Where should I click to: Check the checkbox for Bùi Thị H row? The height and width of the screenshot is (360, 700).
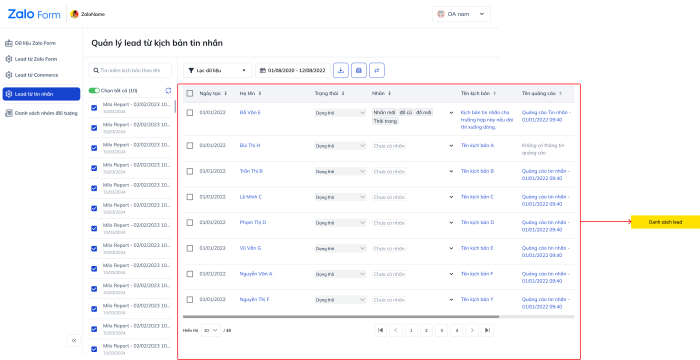pyautogui.click(x=190, y=146)
